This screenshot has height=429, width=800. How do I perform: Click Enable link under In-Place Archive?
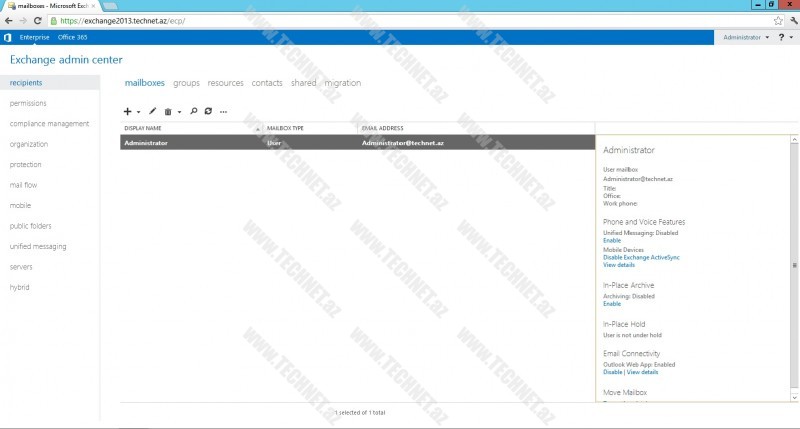point(612,304)
